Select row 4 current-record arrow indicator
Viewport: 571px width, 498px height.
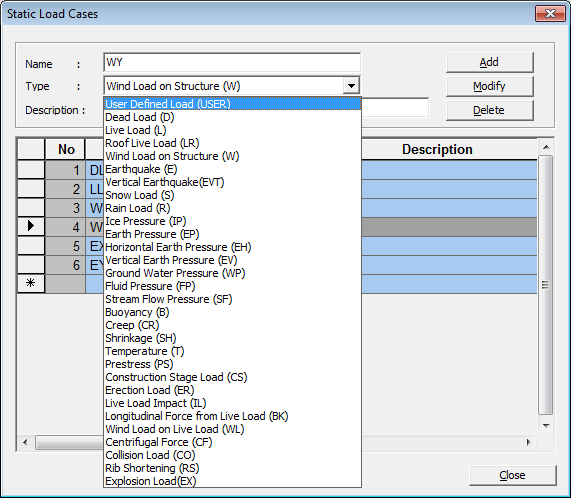click(x=31, y=226)
